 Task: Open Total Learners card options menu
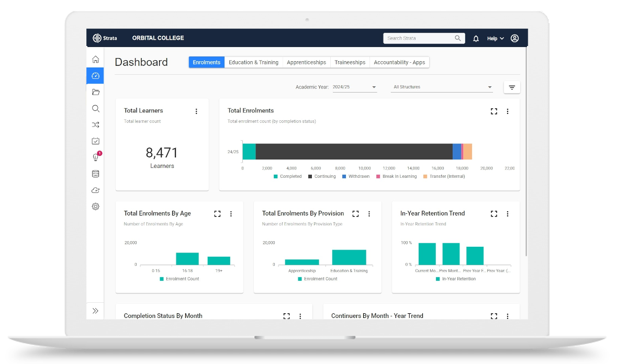(x=196, y=111)
